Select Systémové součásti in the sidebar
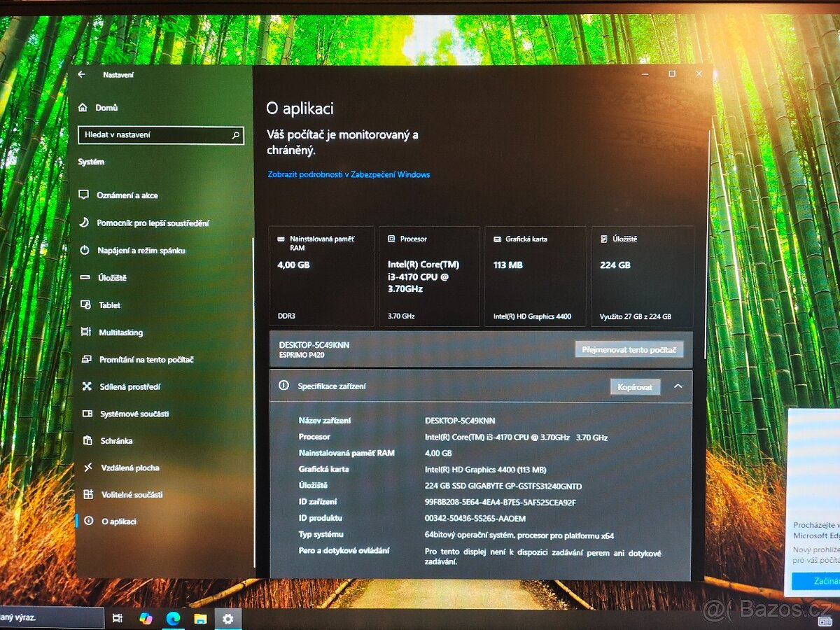 tap(85, 414)
